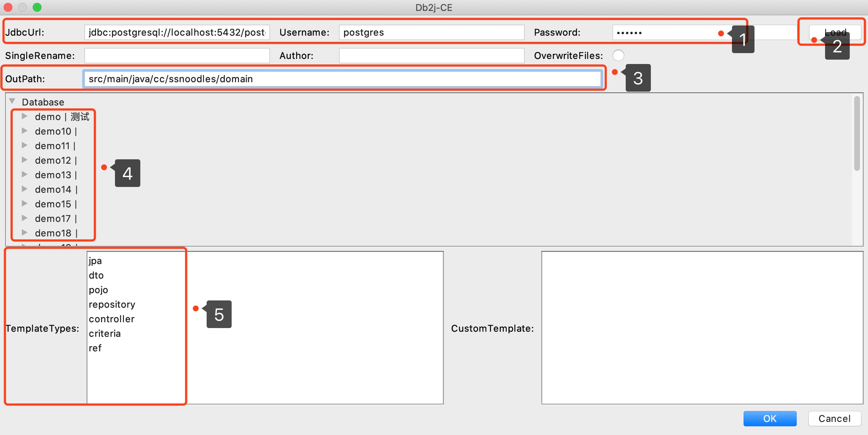Click into the Author text field
The height and width of the screenshot is (435, 868).
click(x=431, y=56)
